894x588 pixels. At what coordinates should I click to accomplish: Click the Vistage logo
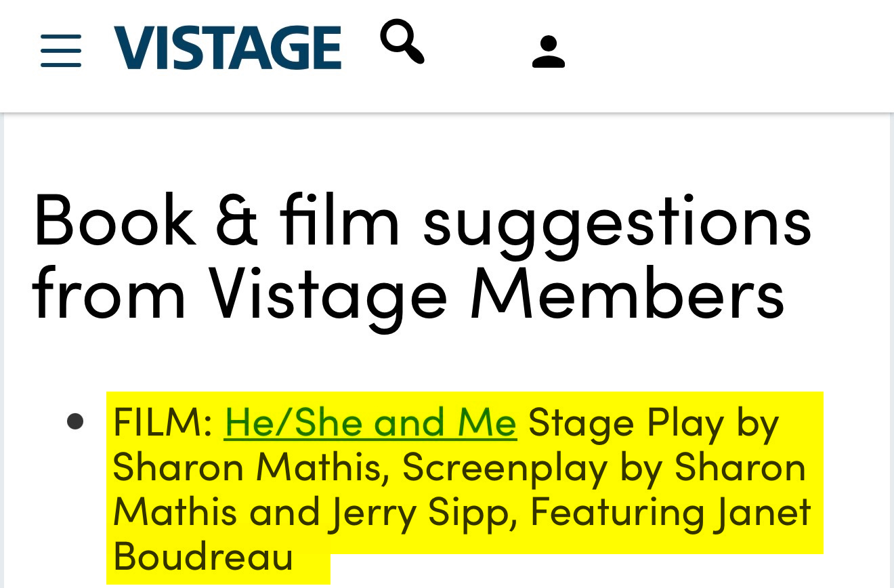point(228,48)
